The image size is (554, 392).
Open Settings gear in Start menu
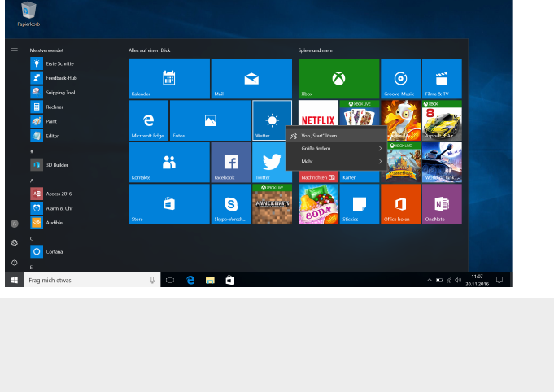15,243
